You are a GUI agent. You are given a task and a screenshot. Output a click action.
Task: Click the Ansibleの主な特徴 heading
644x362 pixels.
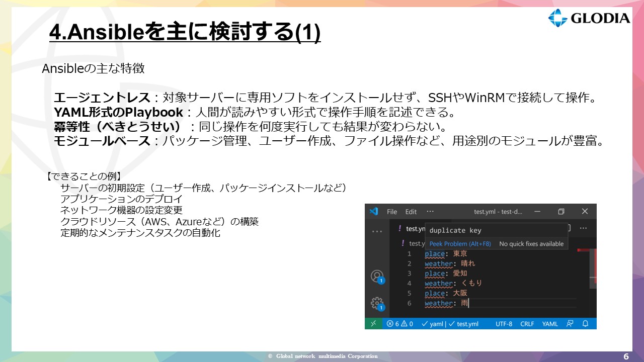click(93, 68)
